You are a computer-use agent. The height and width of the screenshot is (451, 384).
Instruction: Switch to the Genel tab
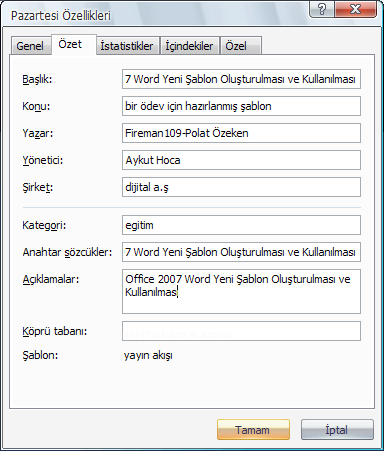pos(31,46)
